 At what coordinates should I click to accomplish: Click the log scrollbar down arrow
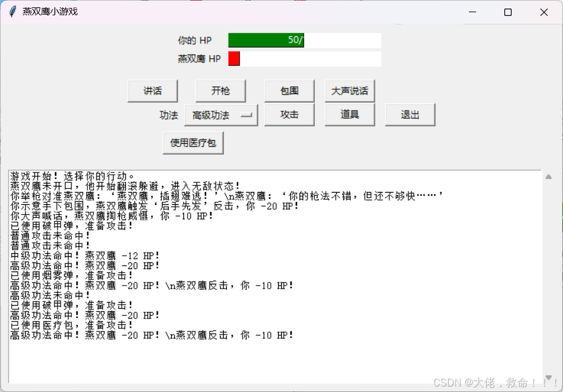549,377
